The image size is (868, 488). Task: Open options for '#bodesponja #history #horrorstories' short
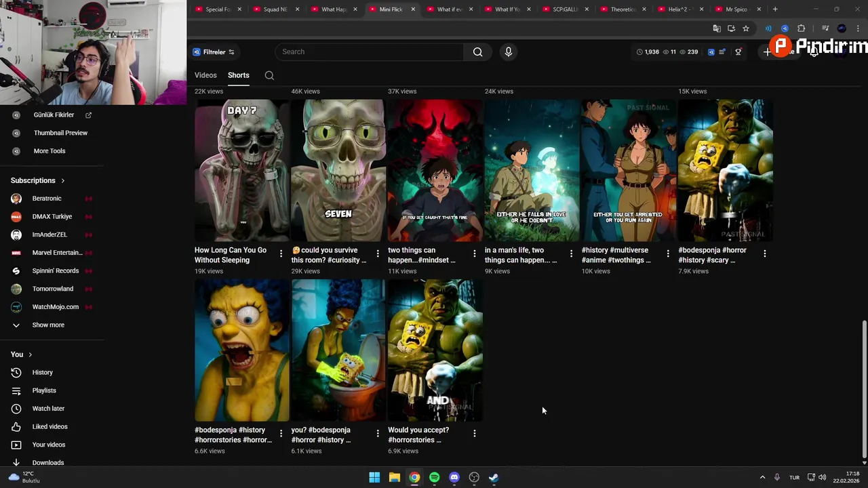pyautogui.click(x=281, y=433)
